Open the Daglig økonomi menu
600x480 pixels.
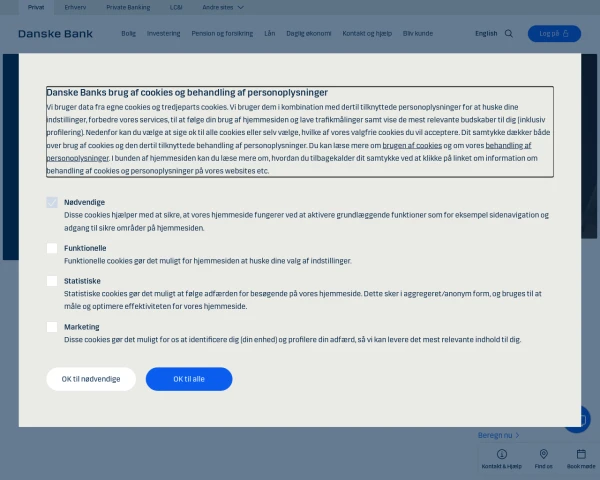point(309,34)
